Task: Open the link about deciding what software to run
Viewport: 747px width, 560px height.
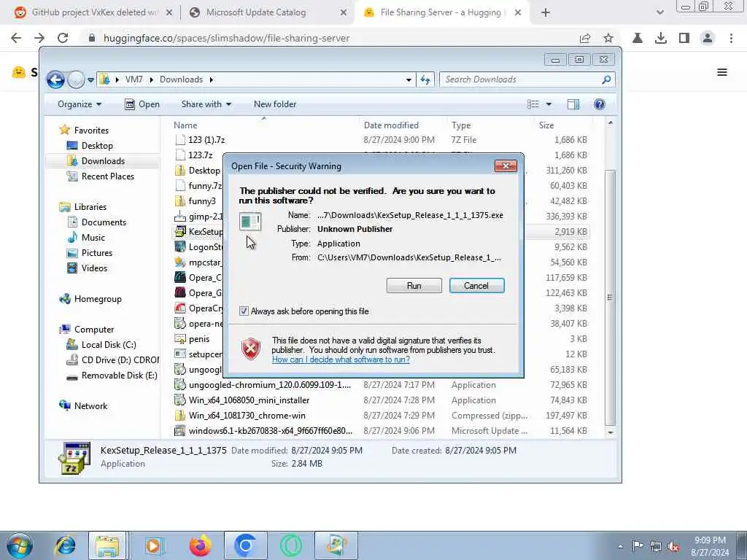Action: tap(341, 359)
